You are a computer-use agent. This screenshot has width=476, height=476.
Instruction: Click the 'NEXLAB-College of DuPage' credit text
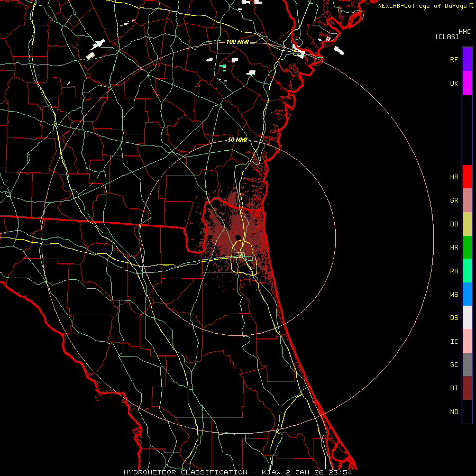coord(422,6)
